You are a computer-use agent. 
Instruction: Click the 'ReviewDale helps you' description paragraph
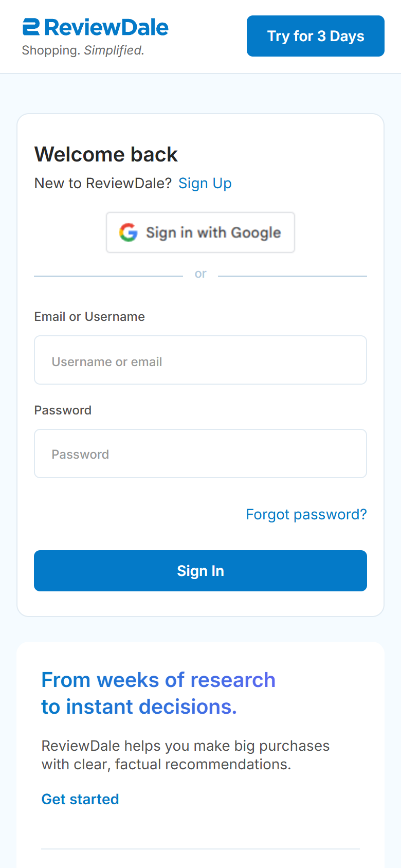185,755
